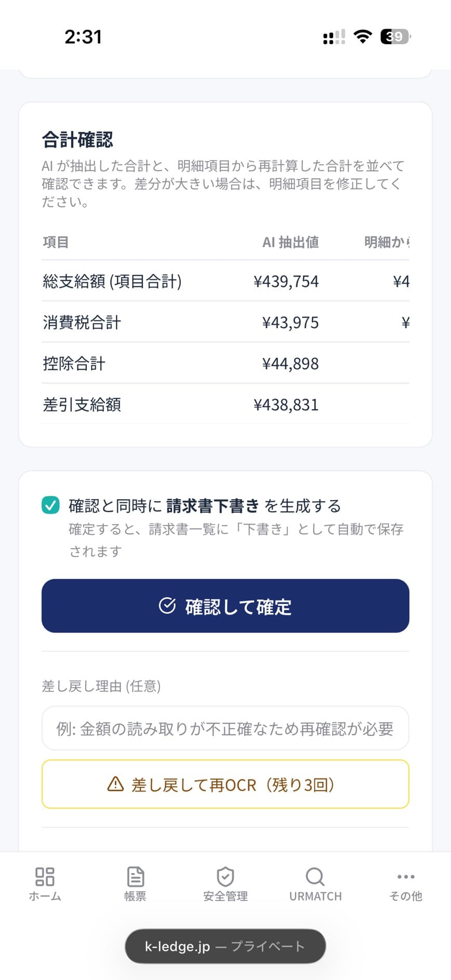Select the 総支給額 (項目合計) row
451x980 pixels.
225,281
